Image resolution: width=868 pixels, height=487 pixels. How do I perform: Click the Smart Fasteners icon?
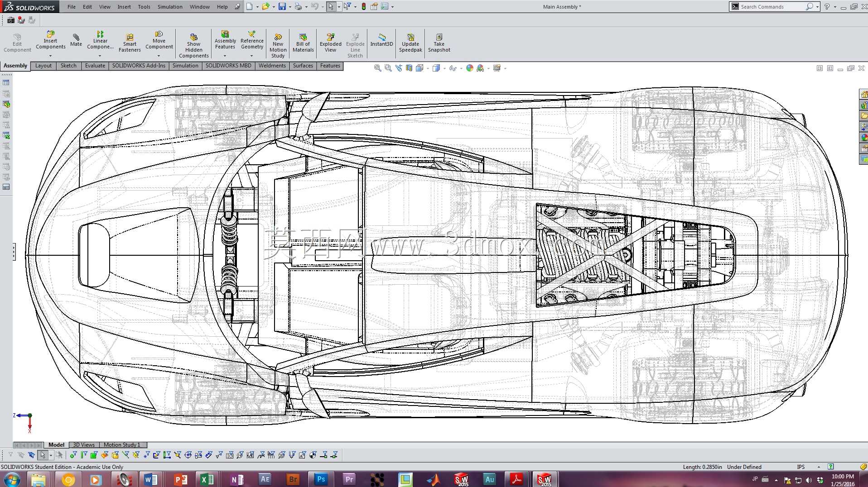point(130,43)
